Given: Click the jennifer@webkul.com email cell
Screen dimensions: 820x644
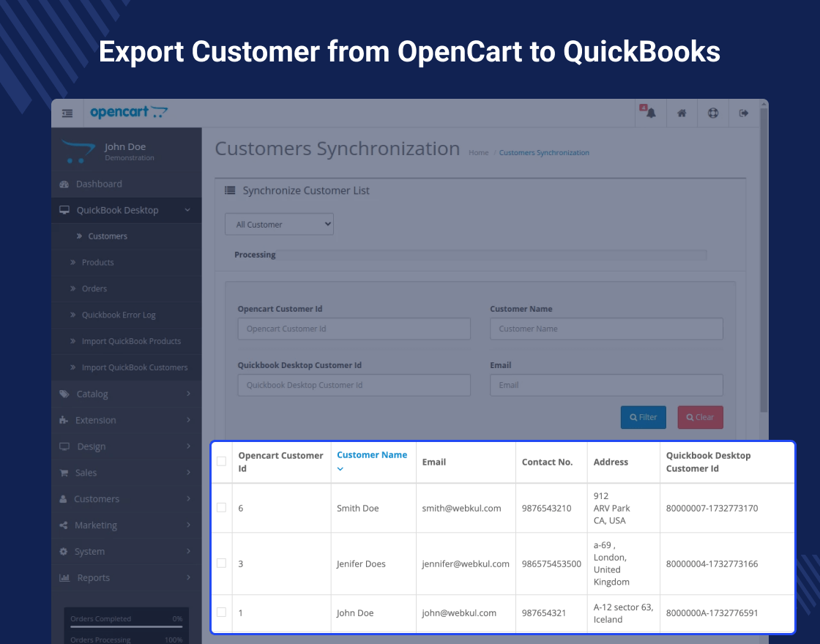Looking at the screenshot, I should pyautogui.click(x=466, y=563).
